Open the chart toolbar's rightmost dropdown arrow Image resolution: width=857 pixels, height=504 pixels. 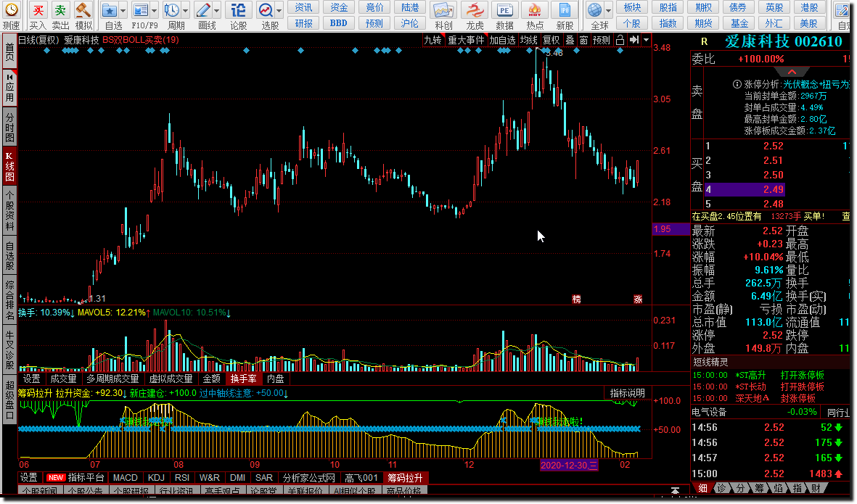pos(646,40)
